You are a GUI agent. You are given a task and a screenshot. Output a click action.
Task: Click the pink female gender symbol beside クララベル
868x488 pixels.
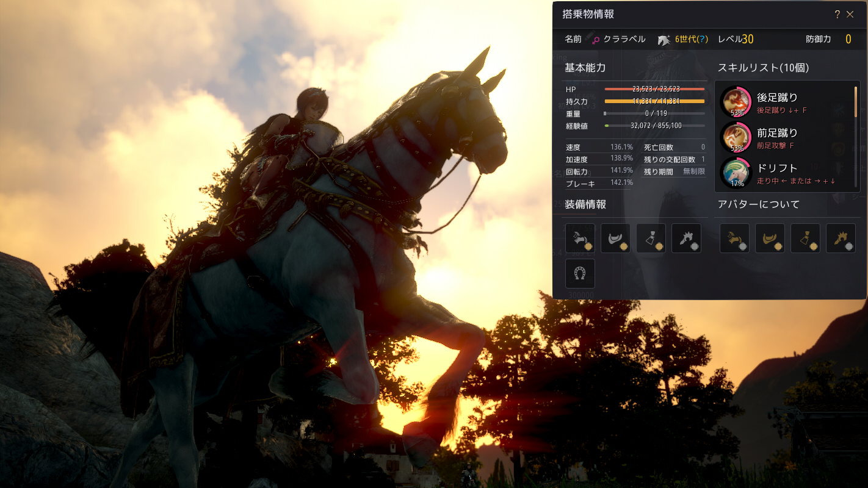tap(596, 40)
